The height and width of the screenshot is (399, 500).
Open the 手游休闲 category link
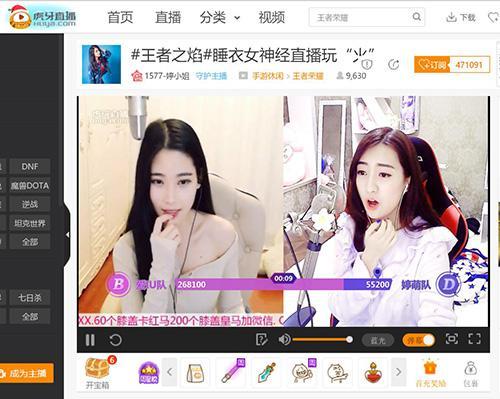pos(267,76)
